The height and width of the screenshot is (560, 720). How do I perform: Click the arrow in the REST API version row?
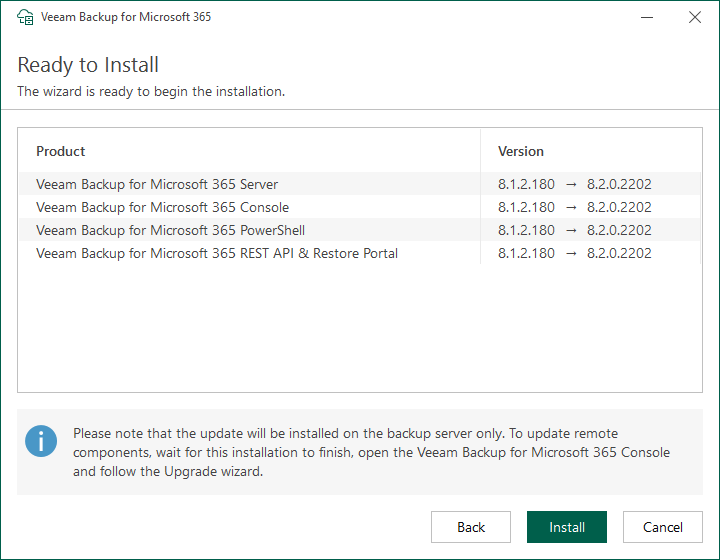[570, 253]
